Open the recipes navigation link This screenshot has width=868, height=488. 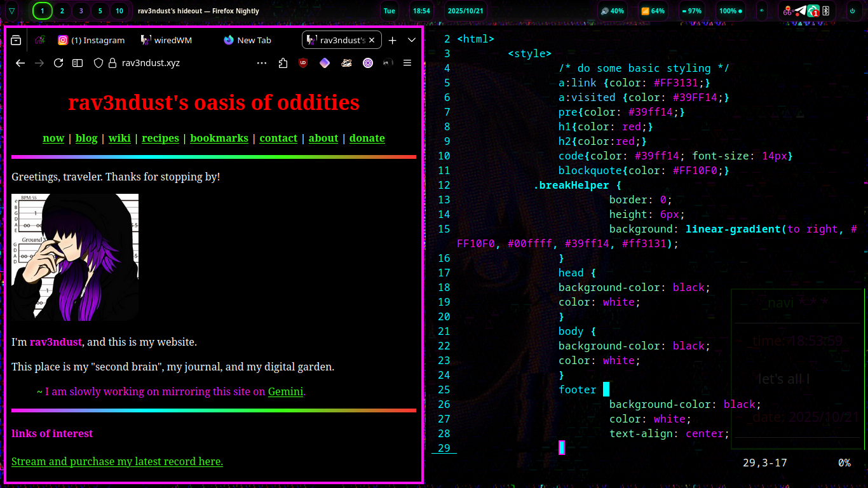(160, 138)
